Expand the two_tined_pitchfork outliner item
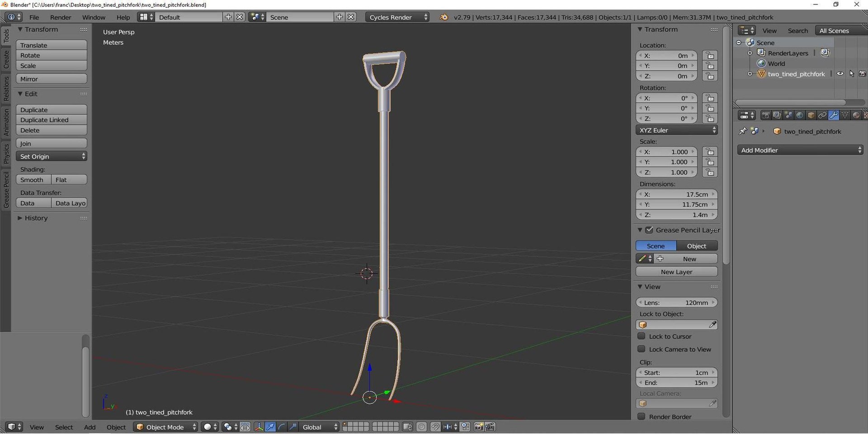Viewport: 868px width, 434px height. (750, 74)
